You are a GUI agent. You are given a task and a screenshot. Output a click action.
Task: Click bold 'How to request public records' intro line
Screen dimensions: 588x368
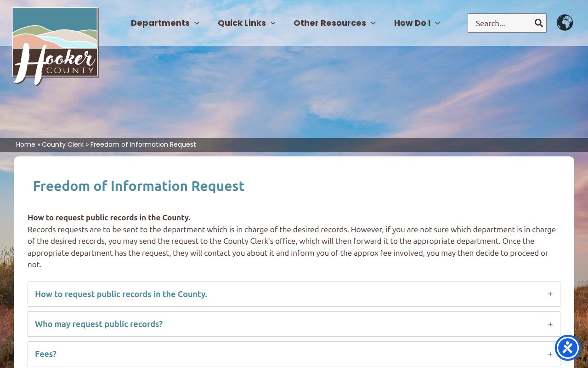click(x=109, y=218)
